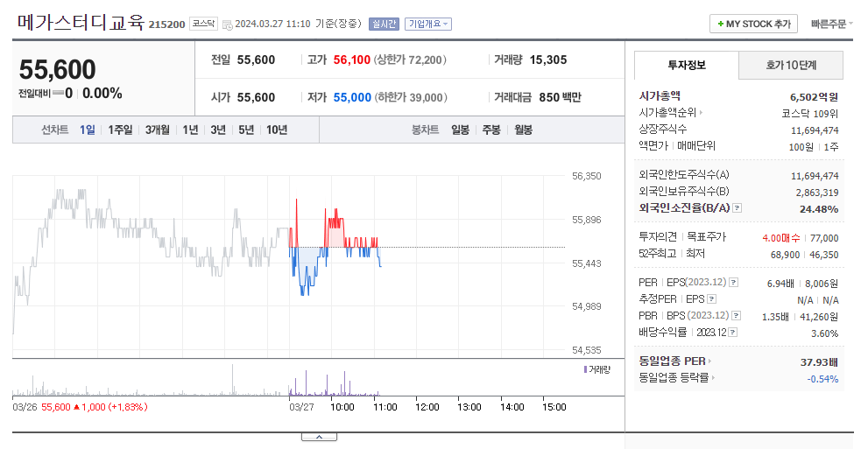
Task: Click 투자의견 label
Action: point(658,237)
